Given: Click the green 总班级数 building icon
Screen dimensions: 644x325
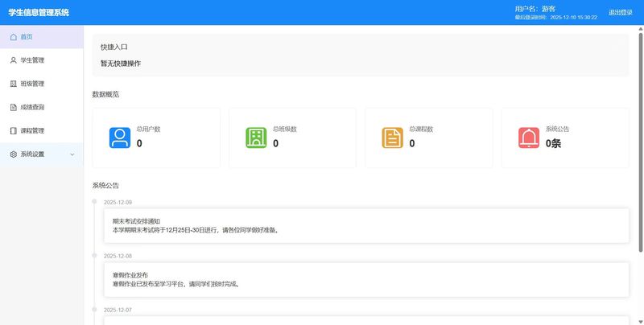Looking at the screenshot, I should tap(256, 138).
